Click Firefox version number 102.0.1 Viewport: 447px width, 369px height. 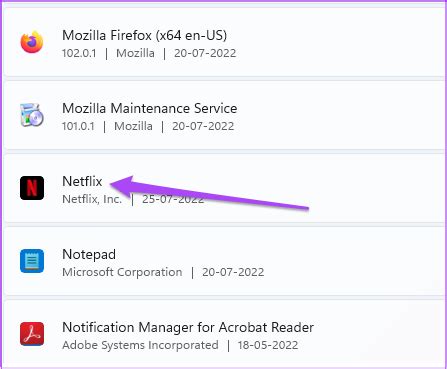(79, 53)
